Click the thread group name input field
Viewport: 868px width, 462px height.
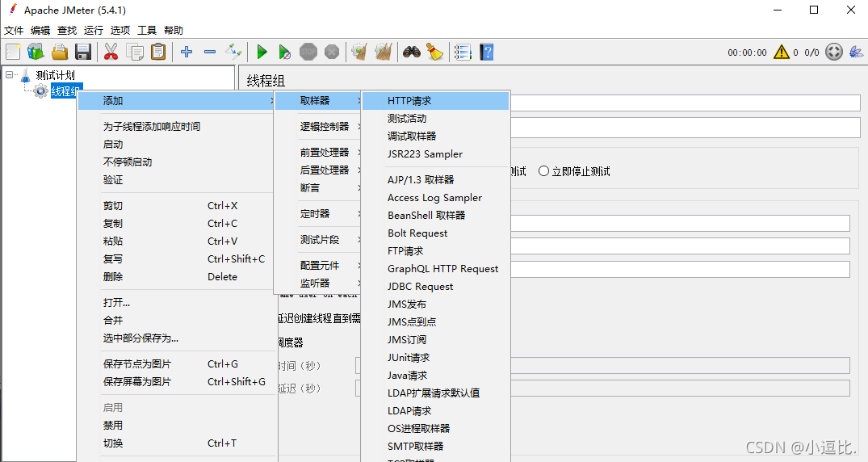685,103
